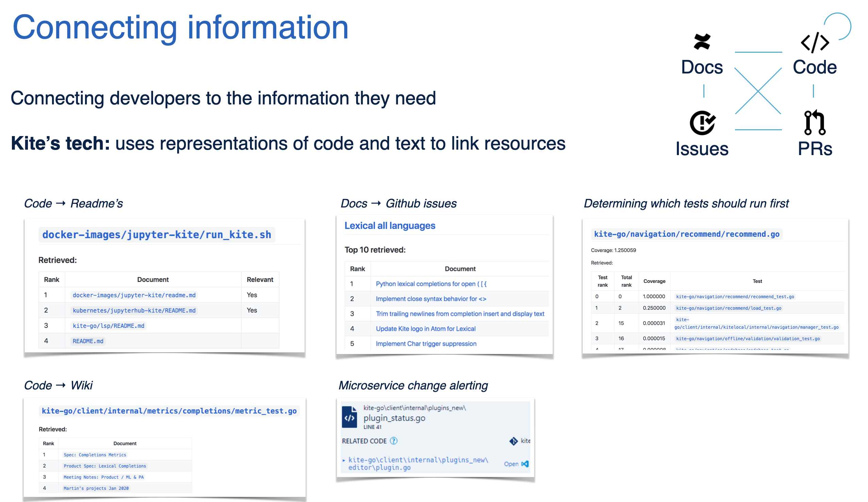Click the metric_test.go file path header
The width and height of the screenshot is (868, 502).
(x=169, y=411)
